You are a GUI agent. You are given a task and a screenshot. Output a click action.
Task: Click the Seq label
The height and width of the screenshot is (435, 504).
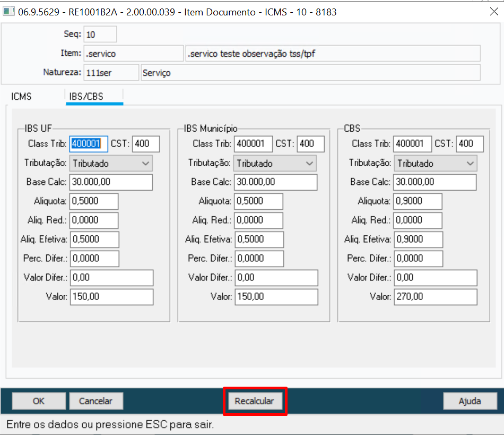pos(72,34)
